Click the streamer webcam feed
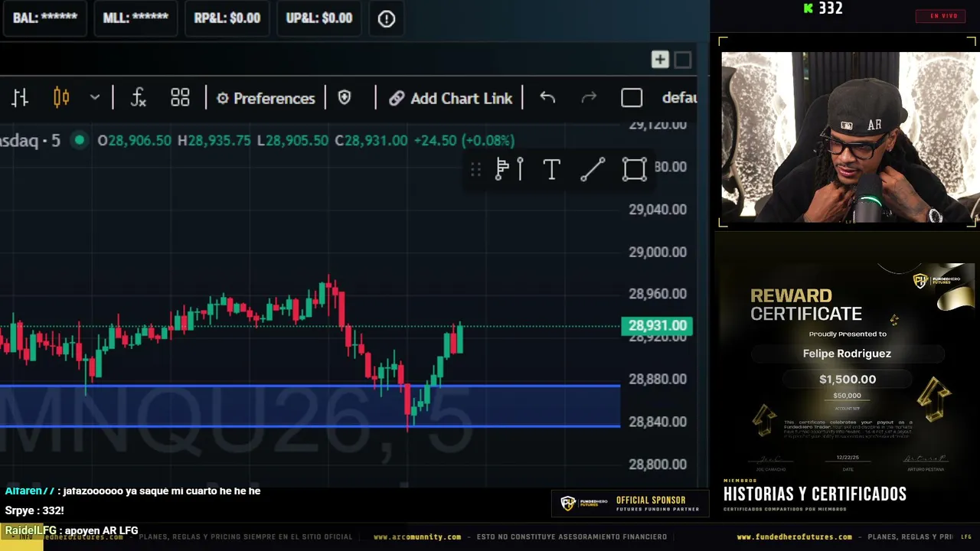 (x=848, y=138)
